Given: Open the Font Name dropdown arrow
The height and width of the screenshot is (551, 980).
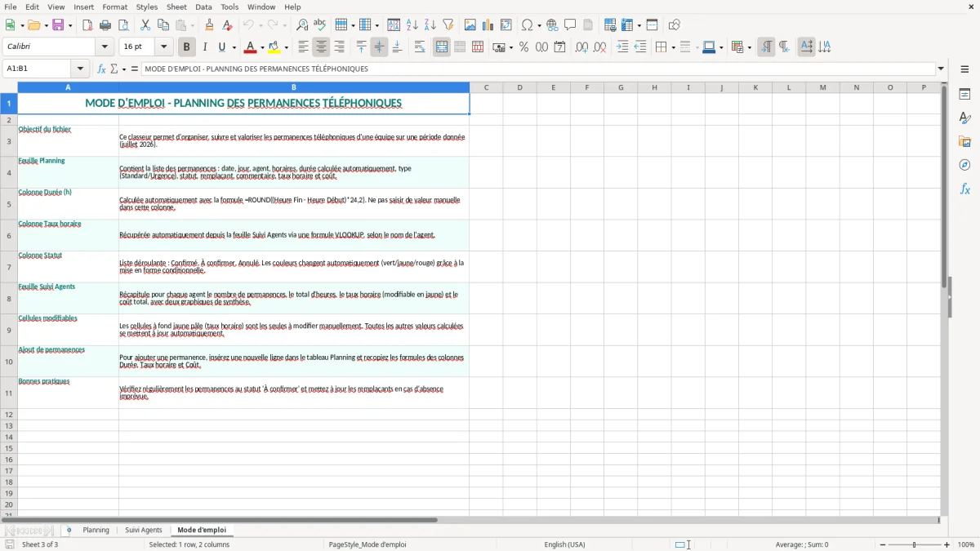Looking at the screenshot, I should [105, 47].
